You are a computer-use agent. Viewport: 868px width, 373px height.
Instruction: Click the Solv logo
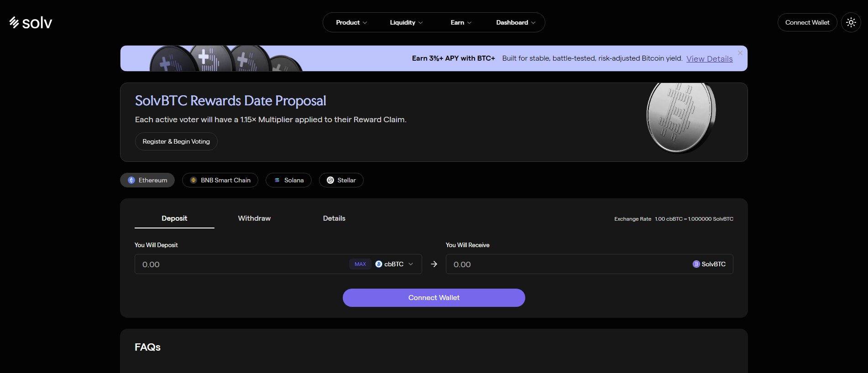[31, 22]
